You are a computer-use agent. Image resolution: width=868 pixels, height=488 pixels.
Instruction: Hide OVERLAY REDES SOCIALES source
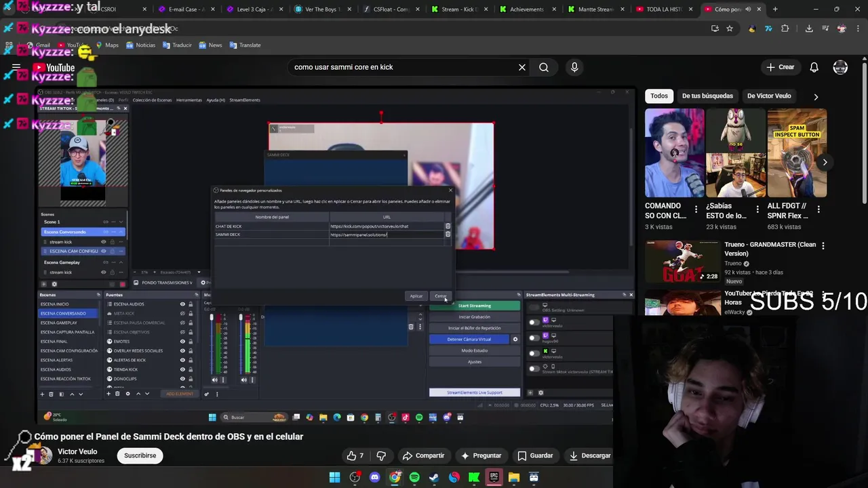tap(182, 350)
